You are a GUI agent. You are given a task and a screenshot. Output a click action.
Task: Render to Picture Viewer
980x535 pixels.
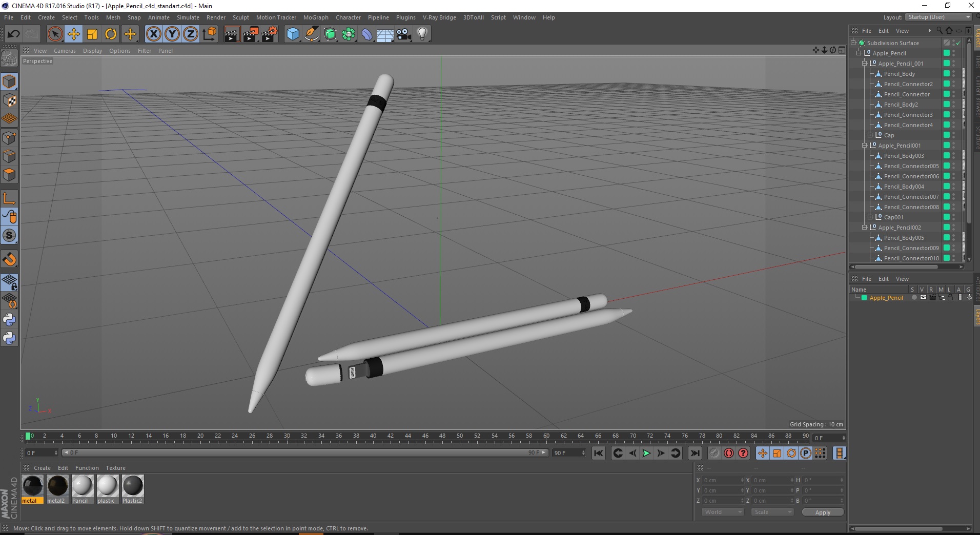tap(251, 34)
